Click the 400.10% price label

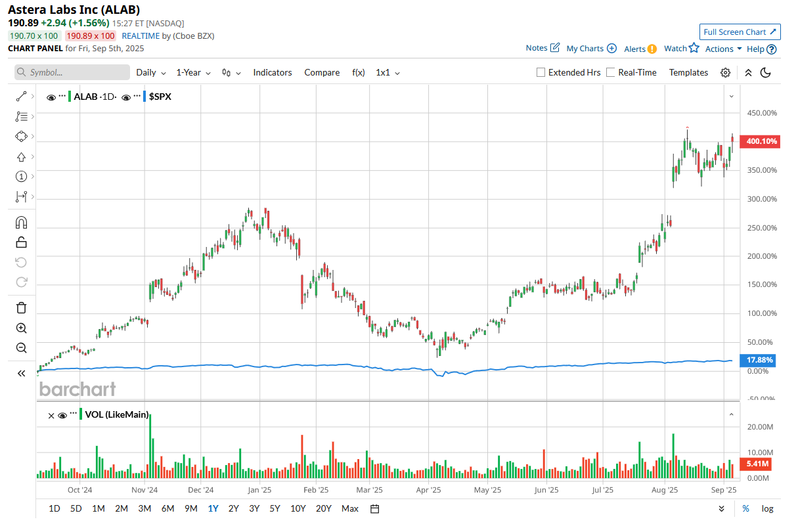coord(761,141)
